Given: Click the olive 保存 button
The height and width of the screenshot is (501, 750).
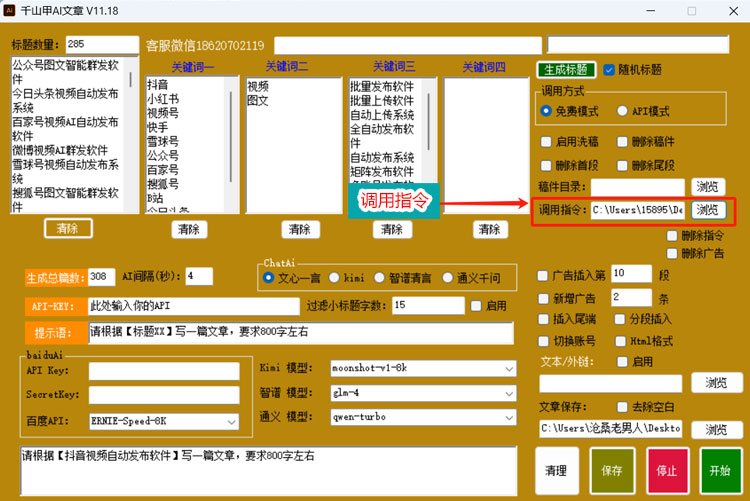Looking at the screenshot, I should pyautogui.click(x=612, y=471).
